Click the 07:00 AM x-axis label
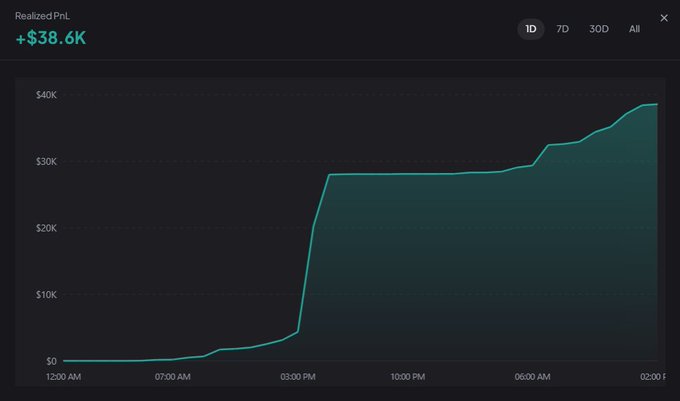 point(173,377)
